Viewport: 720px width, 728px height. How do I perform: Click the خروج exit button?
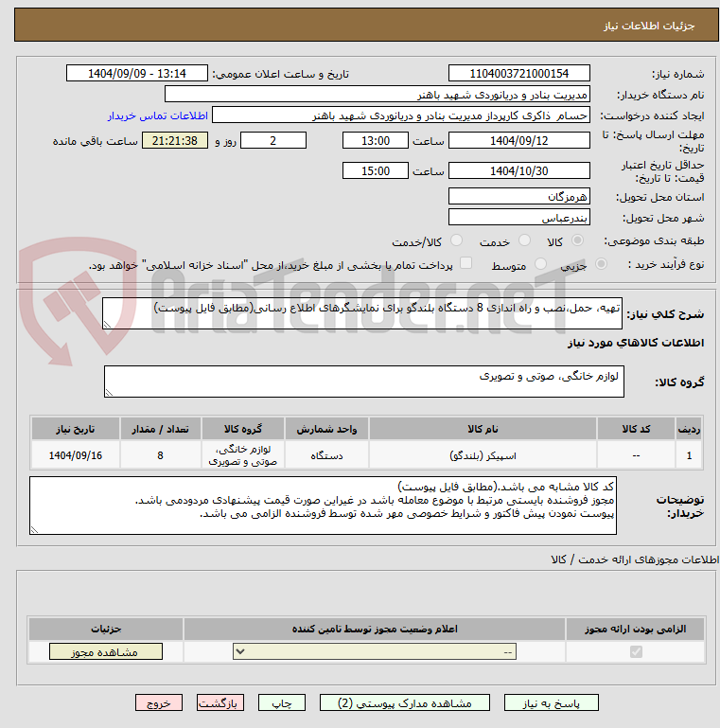coord(159,703)
